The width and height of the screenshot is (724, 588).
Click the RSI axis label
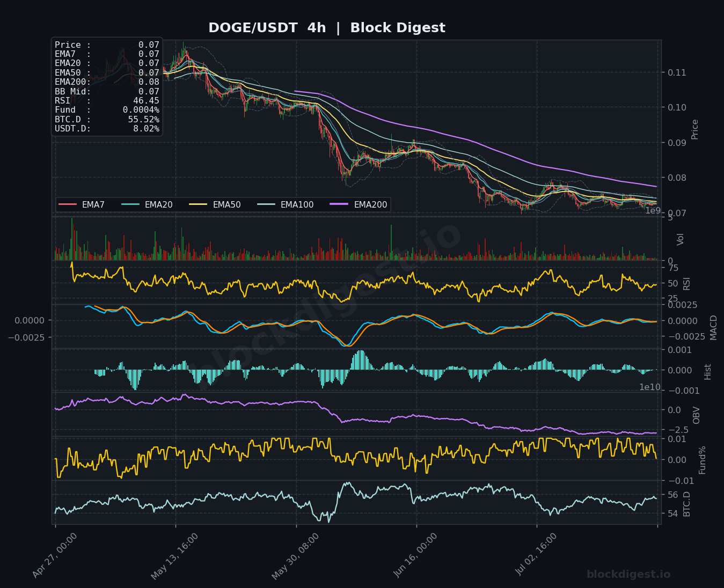[x=686, y=284]
